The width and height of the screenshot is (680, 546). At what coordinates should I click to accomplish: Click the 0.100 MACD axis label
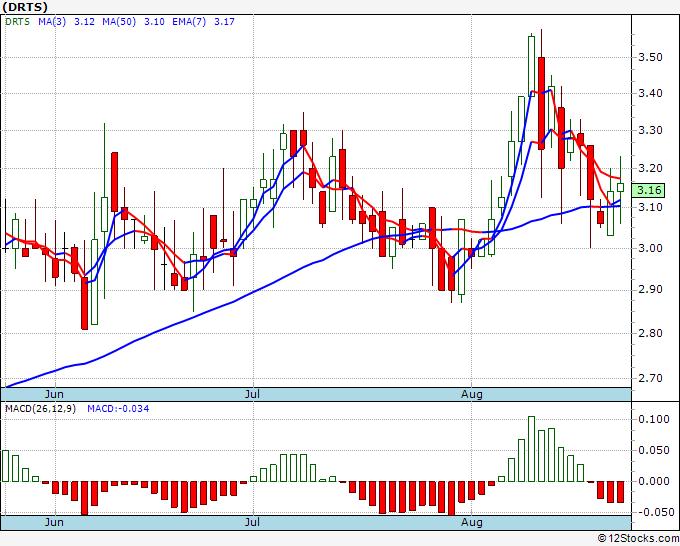coord(654,419)
